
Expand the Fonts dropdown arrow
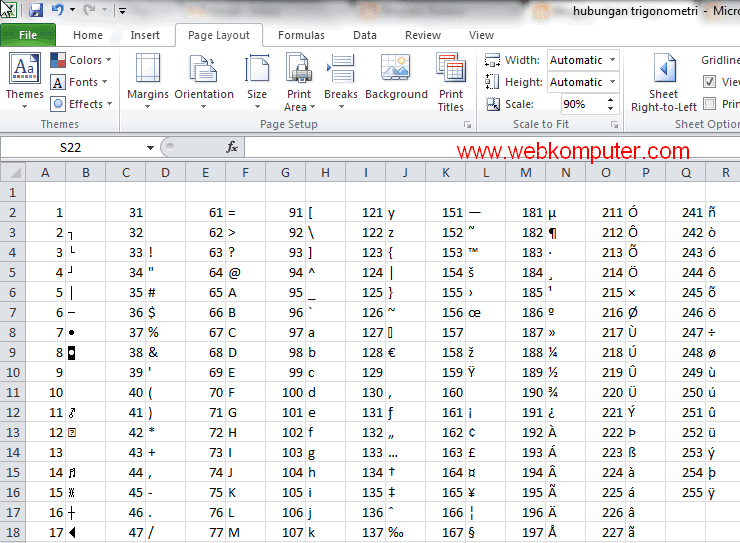pyautogui.click(x=104, y=82)
